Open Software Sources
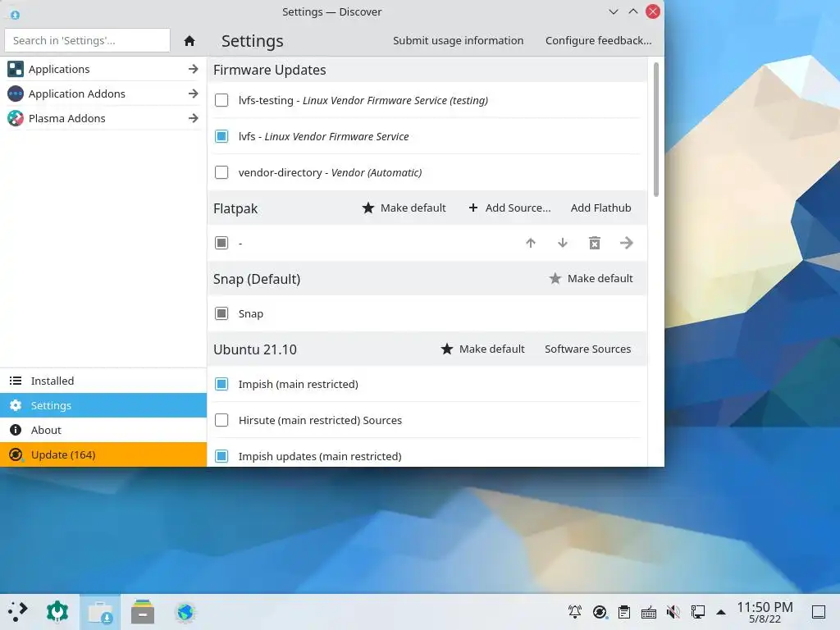The image size is (840, 630). pos(587,349)
